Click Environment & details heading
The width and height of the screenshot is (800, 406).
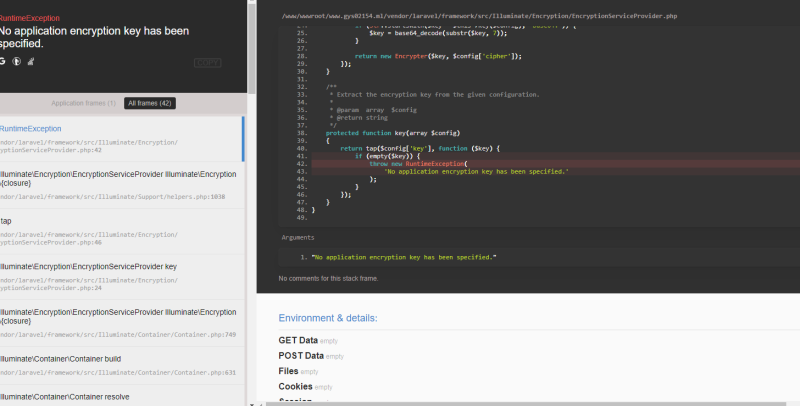pos(328,318)
